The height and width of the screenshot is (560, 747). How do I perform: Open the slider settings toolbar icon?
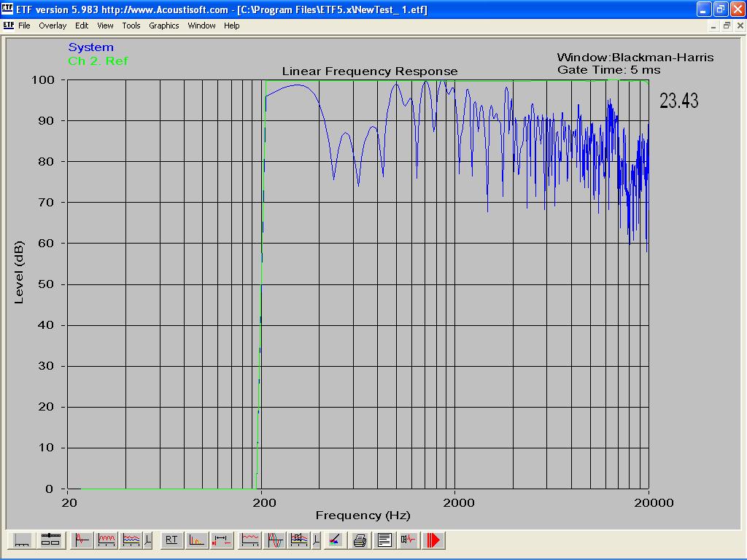[50, 540]
